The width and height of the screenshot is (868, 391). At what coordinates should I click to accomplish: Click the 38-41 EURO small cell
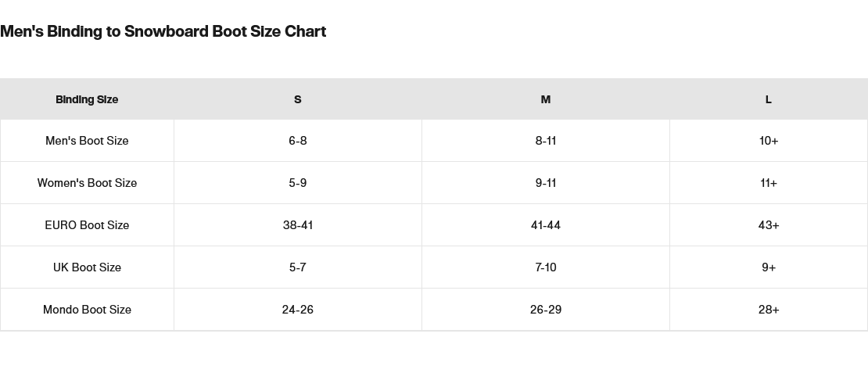click(298, 225)
